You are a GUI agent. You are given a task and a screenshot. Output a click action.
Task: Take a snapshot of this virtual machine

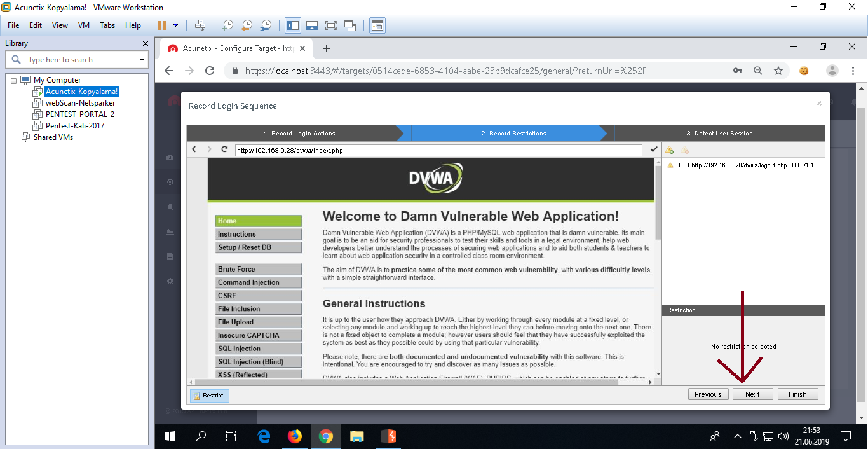click(227, 25)
